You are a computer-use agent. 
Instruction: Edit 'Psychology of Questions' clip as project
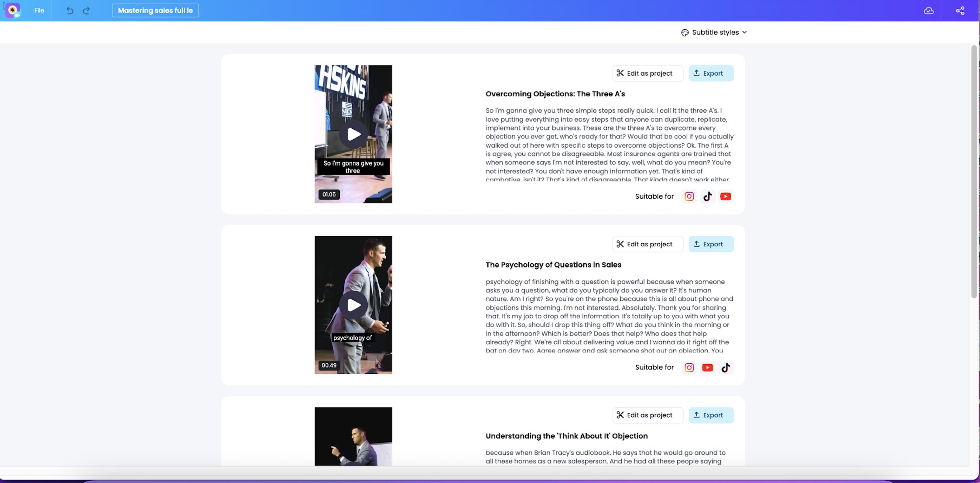point(648,244)
